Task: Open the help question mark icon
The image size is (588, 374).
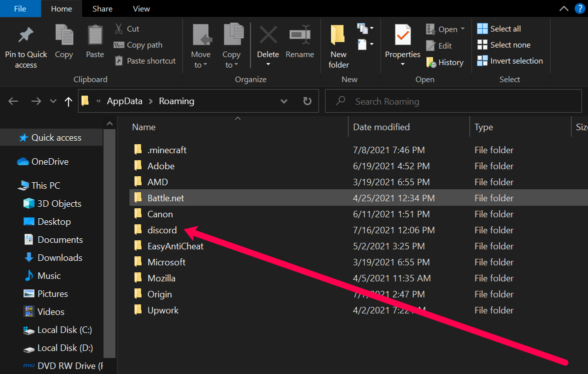Action: pos(580,9)
